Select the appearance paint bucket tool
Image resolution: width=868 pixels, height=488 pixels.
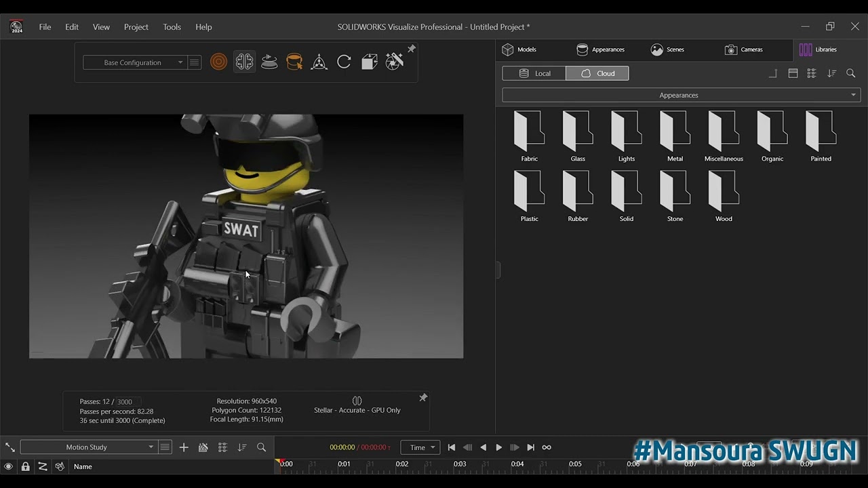click(x=294, y=62)
